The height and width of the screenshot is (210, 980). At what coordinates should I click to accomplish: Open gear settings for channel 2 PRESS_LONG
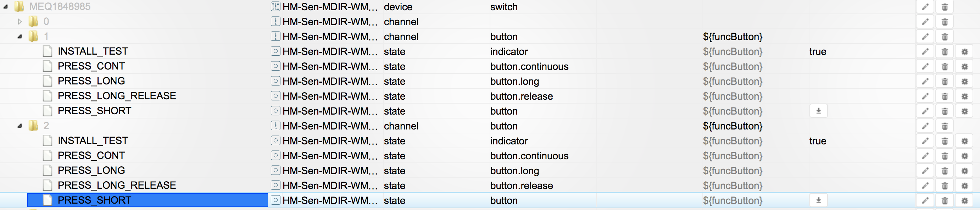[x=964, y=171]
